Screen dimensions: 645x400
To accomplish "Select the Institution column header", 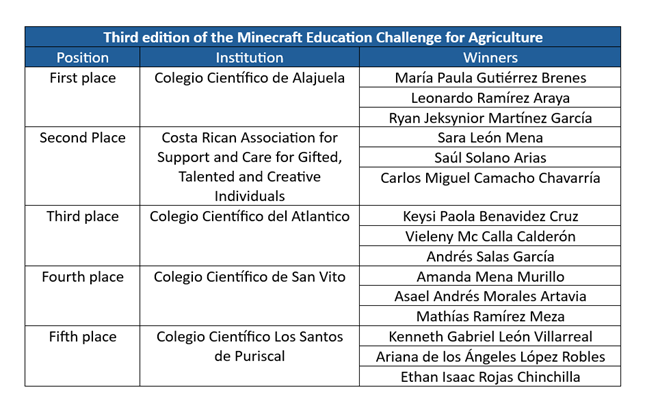I will tap(250, 57).
